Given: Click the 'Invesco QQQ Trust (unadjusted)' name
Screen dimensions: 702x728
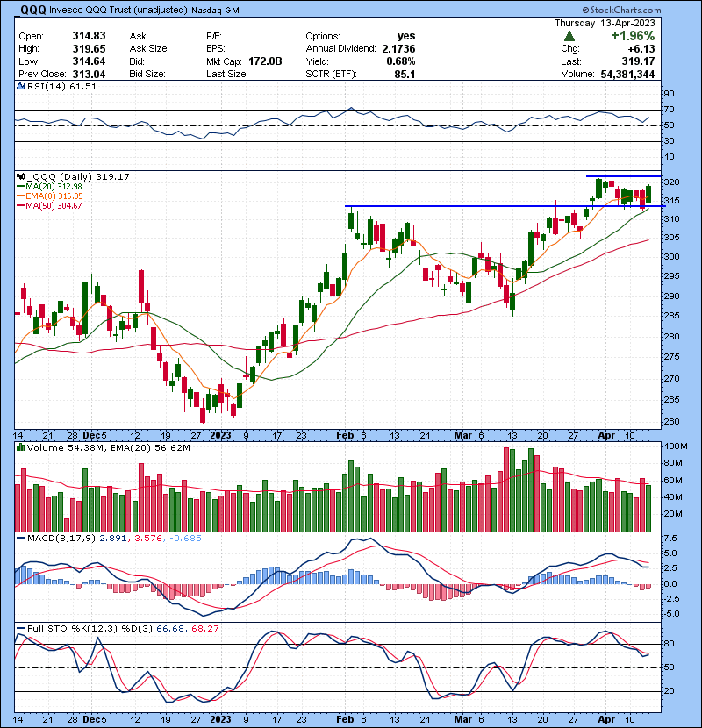Looking at the screenshot, I should pos(118,11).
